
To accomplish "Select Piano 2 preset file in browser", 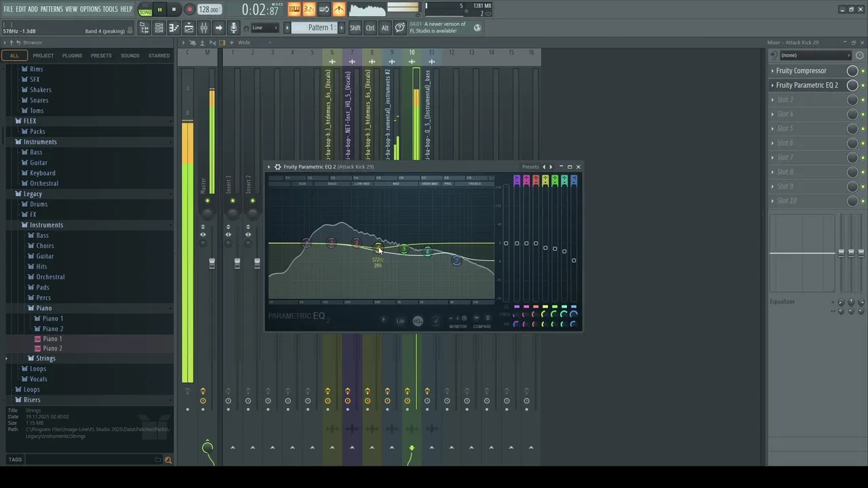I will point(52,348).
